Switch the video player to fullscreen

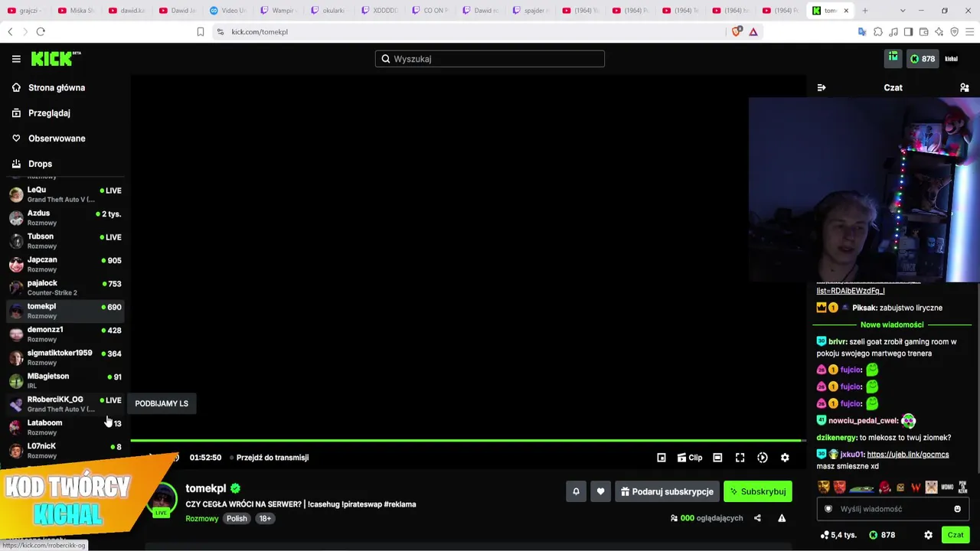[x=740, y=458]
